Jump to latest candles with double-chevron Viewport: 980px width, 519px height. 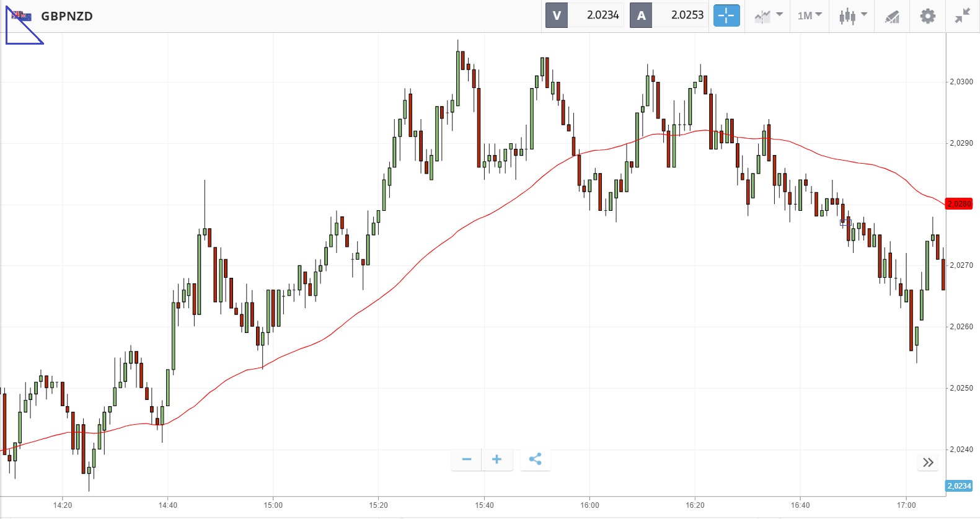coord(928,463)
